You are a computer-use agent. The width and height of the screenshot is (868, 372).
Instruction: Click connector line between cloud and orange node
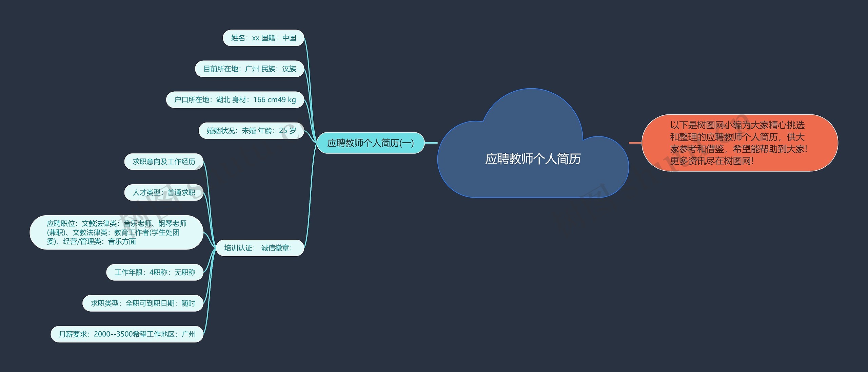pos(635,143)
